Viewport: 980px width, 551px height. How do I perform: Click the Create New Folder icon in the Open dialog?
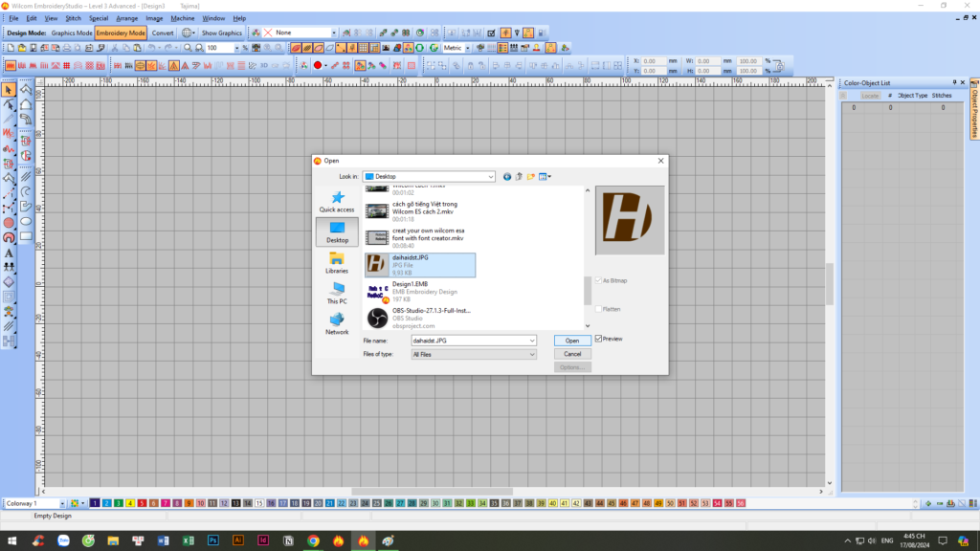(530, 177)
